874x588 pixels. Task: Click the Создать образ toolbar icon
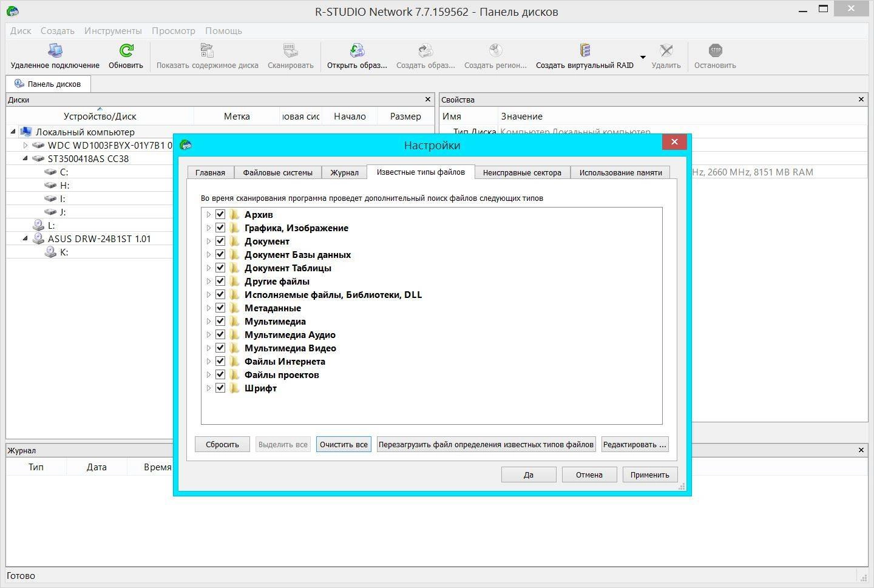pos(425,50)
